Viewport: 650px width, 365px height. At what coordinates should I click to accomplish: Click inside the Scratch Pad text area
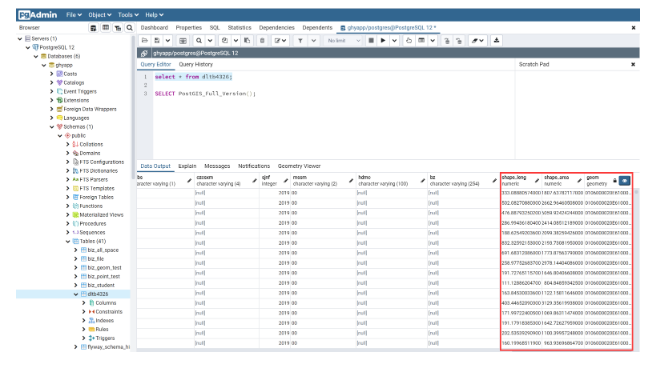pyautogui.click(x=577, y=114)
